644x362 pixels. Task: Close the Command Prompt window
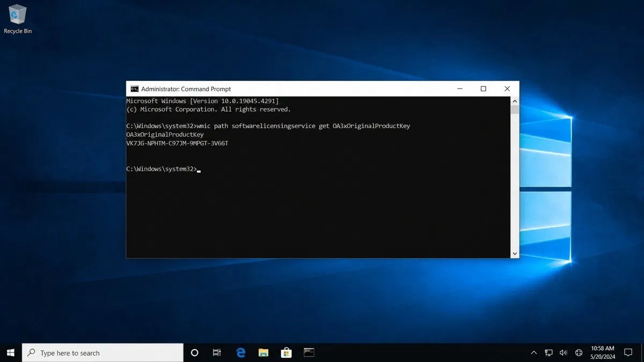click(x=507, y=89)
